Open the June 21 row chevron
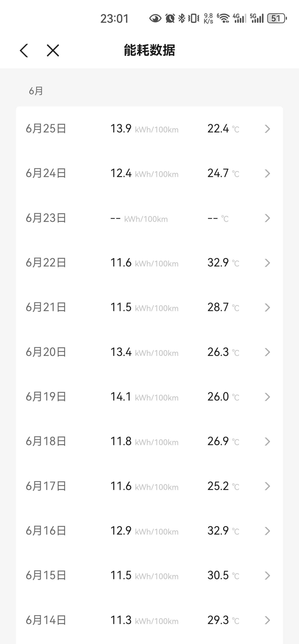 (267, 307)
